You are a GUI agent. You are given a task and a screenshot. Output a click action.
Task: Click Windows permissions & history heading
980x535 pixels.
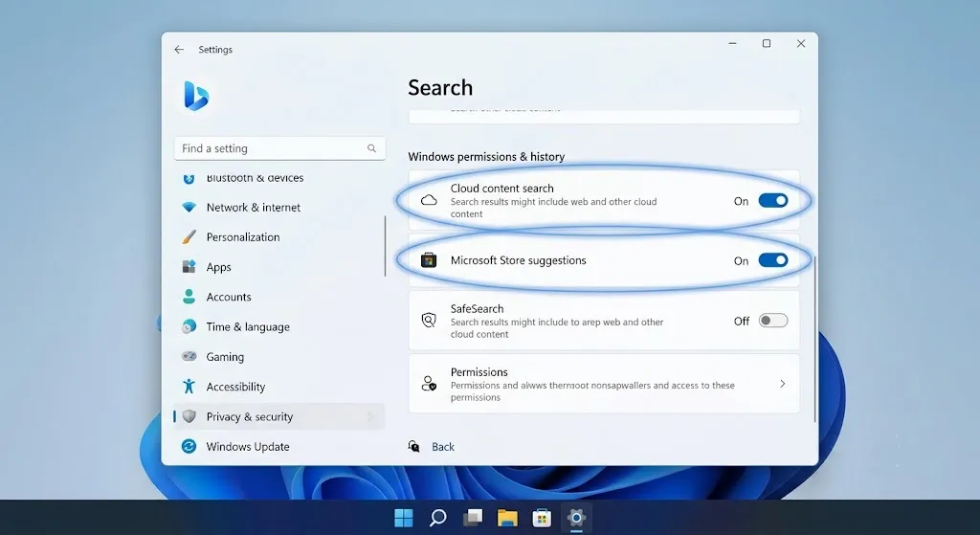tap(486, 156)
